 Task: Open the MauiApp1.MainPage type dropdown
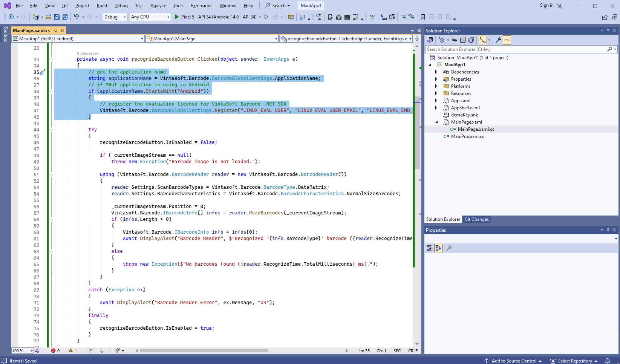point(212,39)
